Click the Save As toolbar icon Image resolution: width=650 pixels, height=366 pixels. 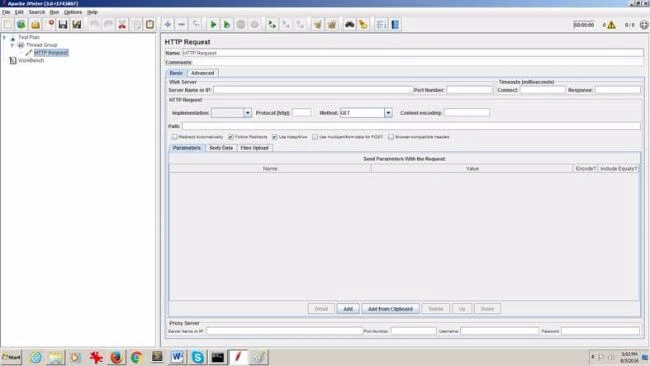click(77, 24)
